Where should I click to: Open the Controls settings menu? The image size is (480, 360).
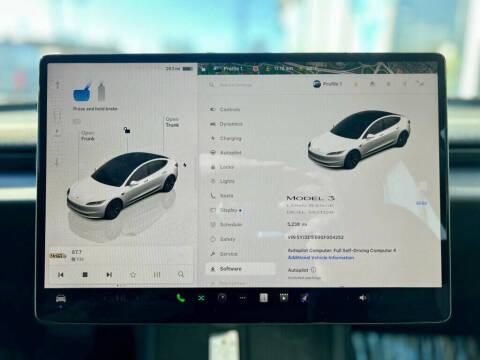coord(225,109)
